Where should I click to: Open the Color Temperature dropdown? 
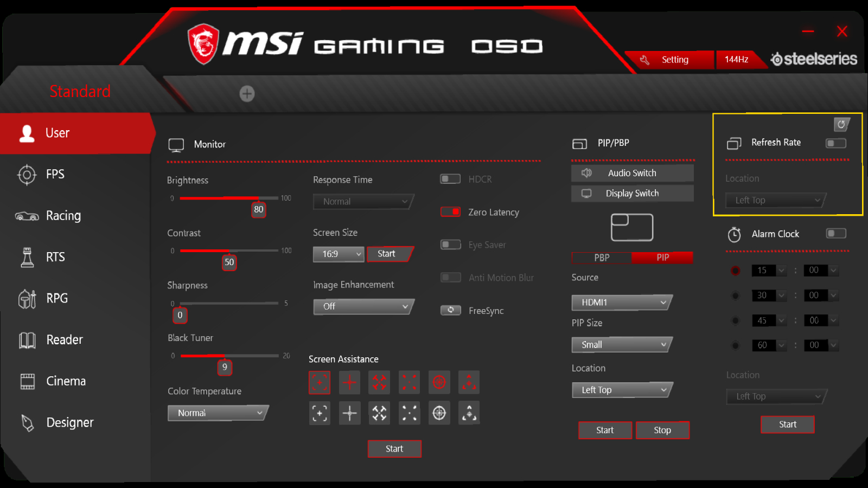(218, 413)
